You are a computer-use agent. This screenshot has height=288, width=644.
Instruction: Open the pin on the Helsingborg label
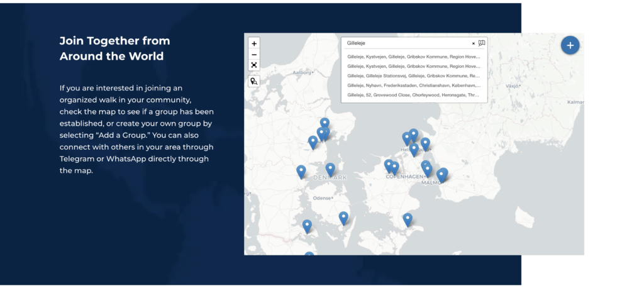pos(414,149)
